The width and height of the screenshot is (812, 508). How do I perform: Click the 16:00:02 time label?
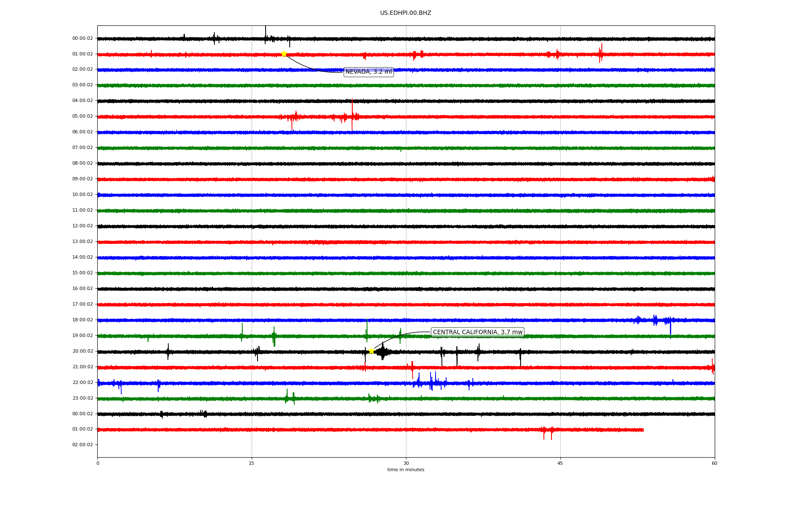point(82,289)
